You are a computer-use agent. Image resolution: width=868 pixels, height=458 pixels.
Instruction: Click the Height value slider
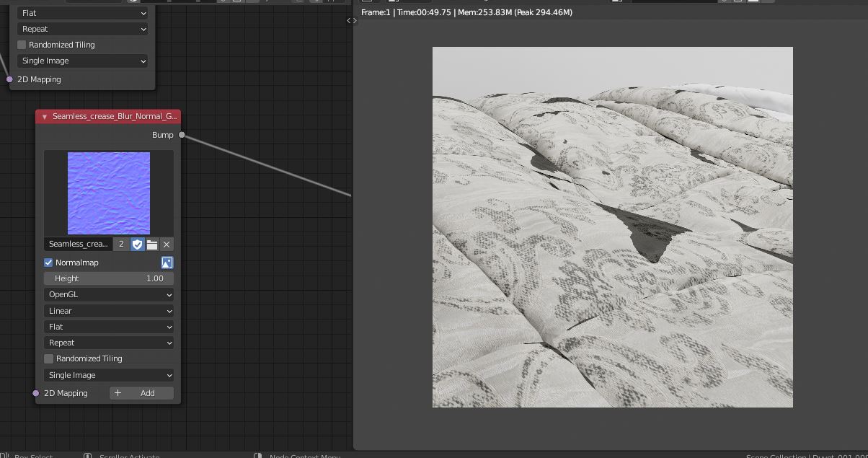[109, 278]
